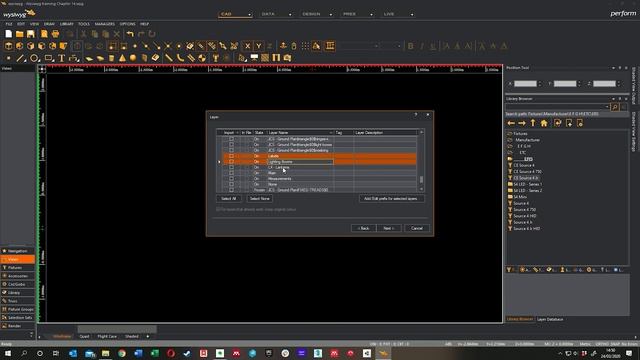Viewport: 640px width, 360px height.
Task: Click the Save disk toolbar icon
Action: coord(31,34)
